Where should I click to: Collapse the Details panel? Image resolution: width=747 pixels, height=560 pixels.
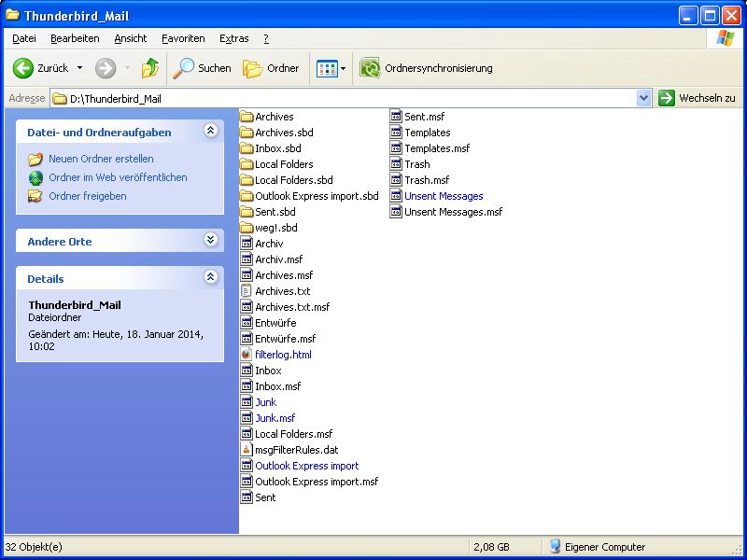click(211, 278)
